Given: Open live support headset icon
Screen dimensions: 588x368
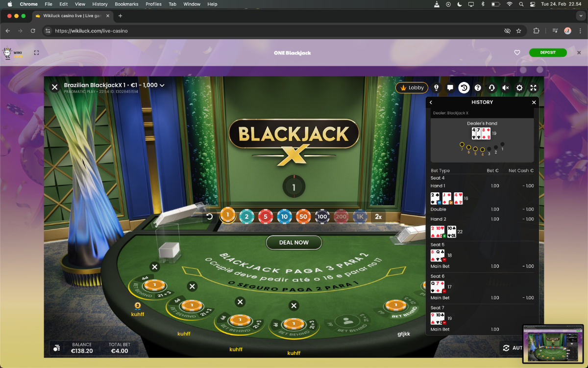Looking at the screenshot, I should (491, 88).
